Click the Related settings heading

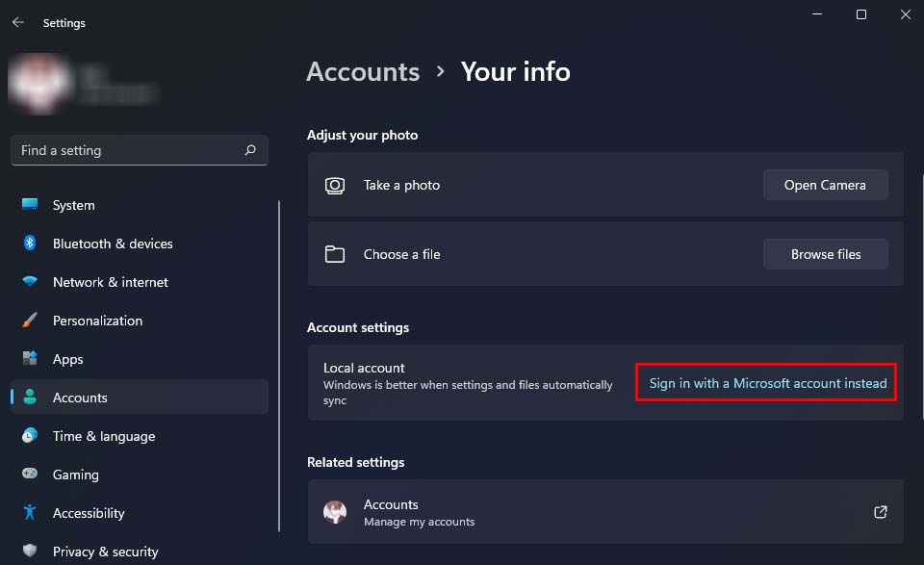355,462
